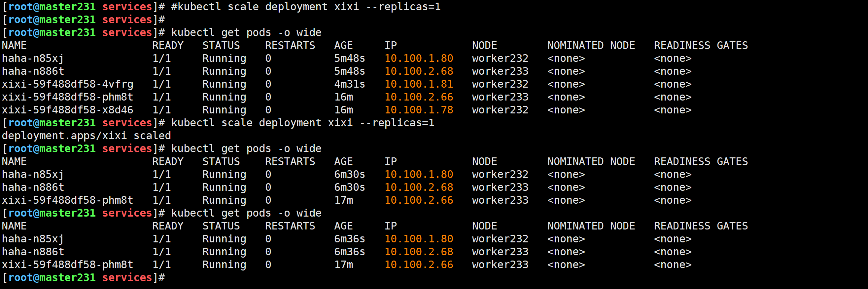Click worker232 in the xixi-59f488df58-x8d46 row
868x289 pixels.
[500, 110]
